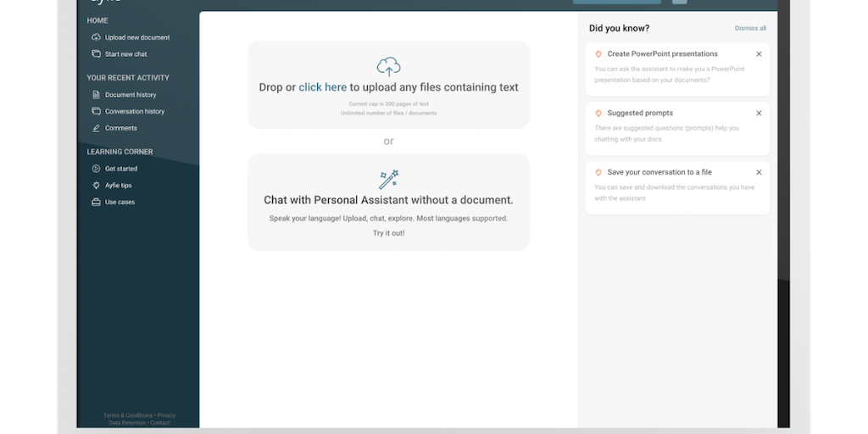
Task: Select the Chat with Personal Assistant card
Action: pyautogui.click(x=388, y=202)
